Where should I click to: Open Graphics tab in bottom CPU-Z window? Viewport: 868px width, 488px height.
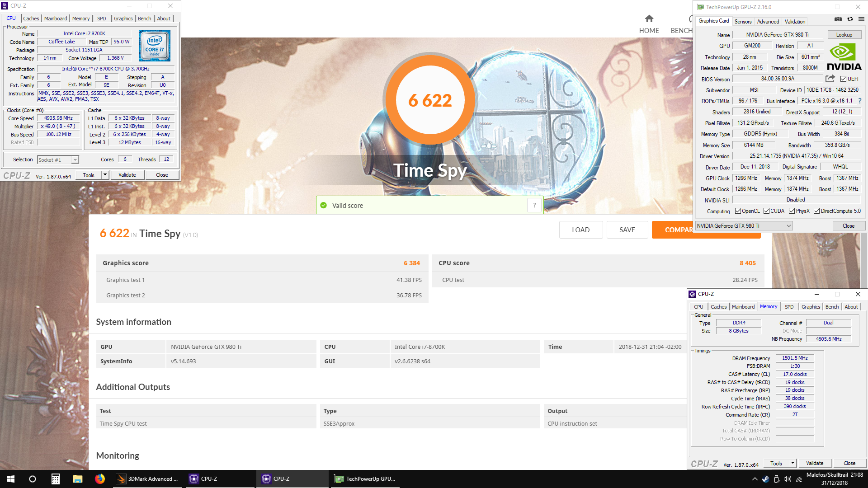(811, 307)
